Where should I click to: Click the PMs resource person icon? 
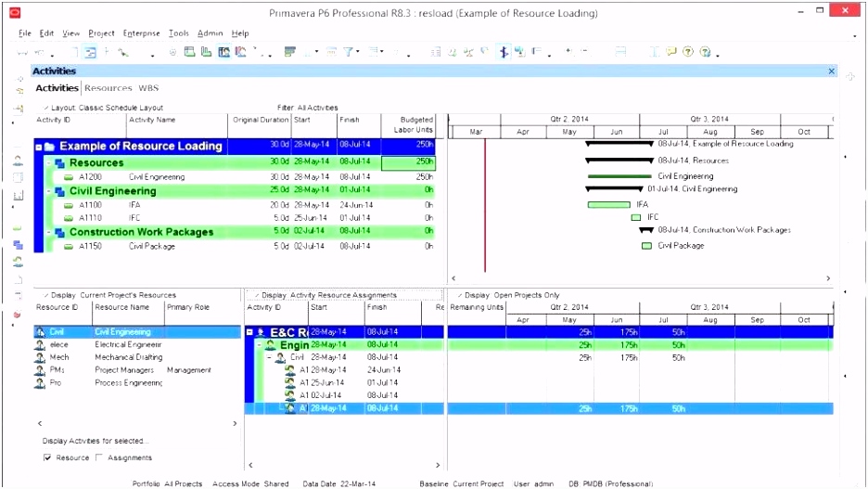tap(40, 370)
